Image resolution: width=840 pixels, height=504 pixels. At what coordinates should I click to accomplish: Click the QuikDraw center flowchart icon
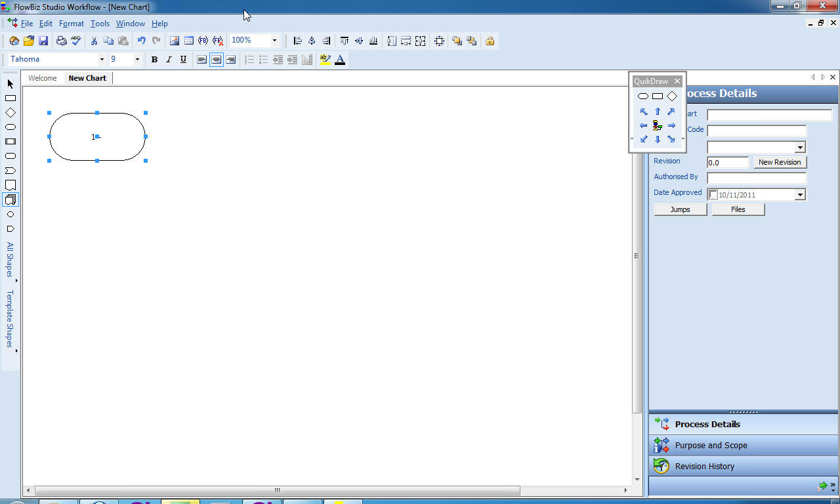[x=658, y=125]
